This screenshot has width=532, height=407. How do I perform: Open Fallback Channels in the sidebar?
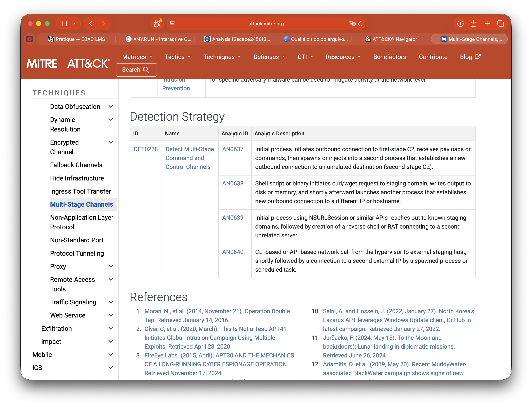(76, 165)
